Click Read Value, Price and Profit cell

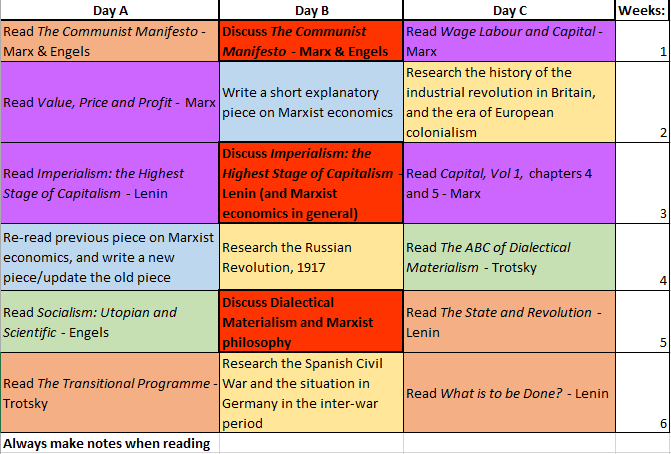pyautogui.click(x=109, y=102)
